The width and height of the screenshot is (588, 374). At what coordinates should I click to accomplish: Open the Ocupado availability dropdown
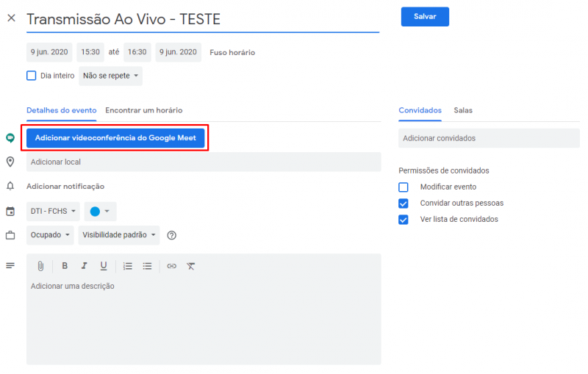click(51, 235)
